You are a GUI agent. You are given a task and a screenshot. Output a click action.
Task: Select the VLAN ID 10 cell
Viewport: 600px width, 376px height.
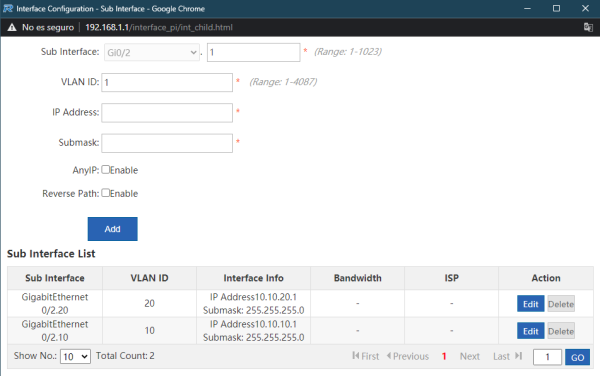[x=149, y=330]
